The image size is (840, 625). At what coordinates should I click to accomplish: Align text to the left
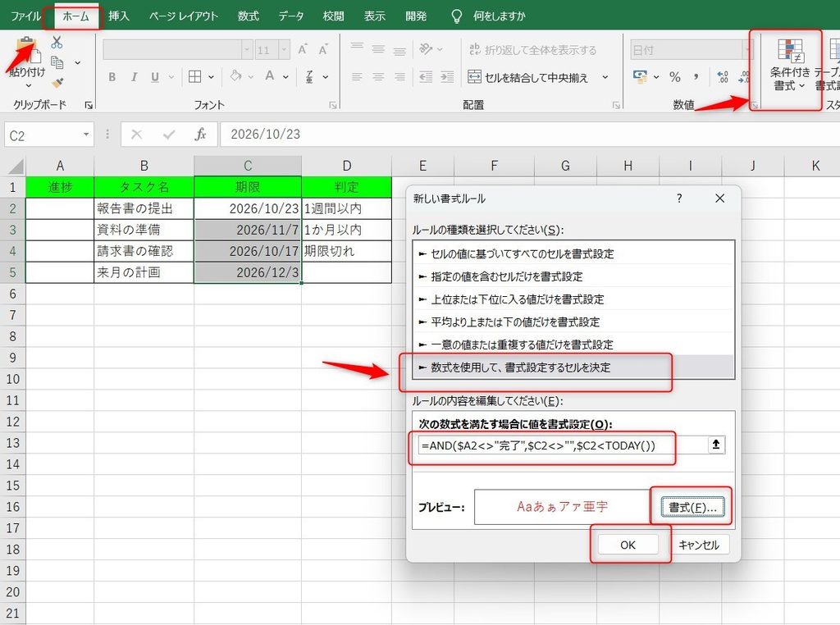357,77
